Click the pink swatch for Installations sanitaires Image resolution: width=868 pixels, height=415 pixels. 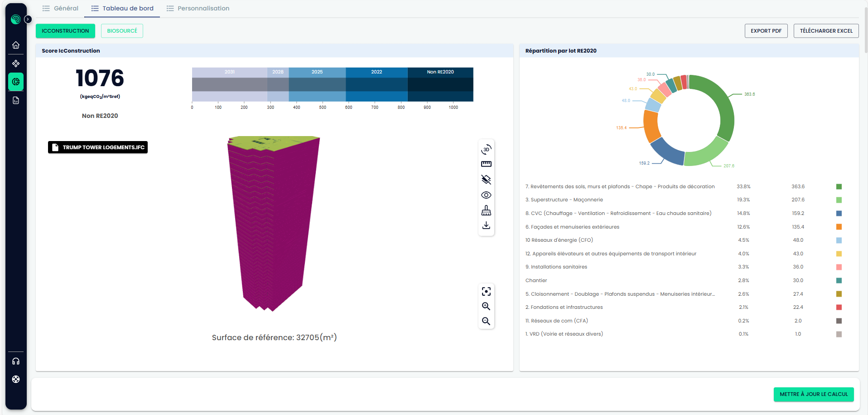839,267
